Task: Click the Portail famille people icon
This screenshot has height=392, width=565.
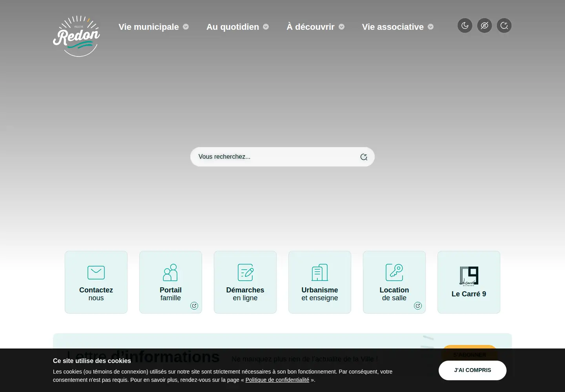Action: (171, 272)
